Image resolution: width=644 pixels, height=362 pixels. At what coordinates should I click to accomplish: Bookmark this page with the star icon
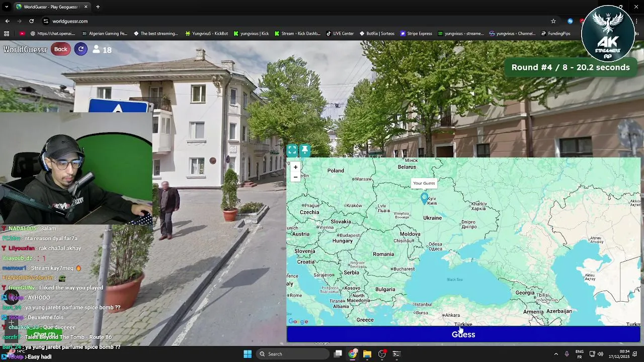click(x=553, y=21)
